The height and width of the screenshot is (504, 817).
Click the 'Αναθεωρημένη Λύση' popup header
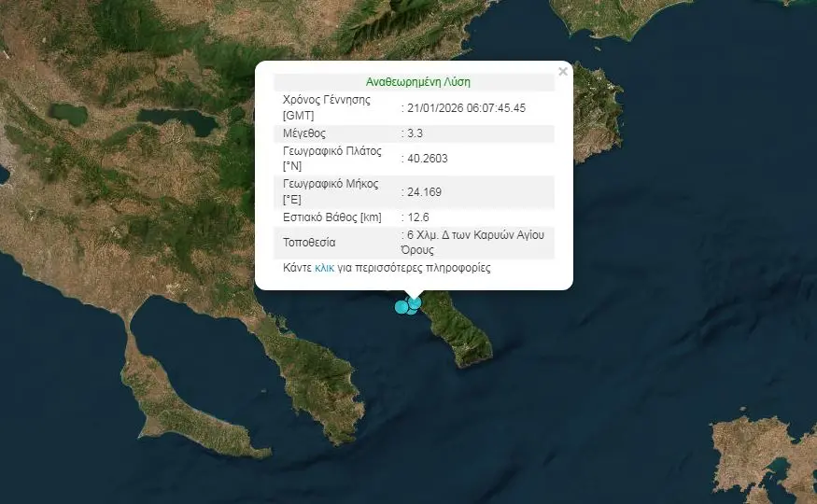pyautogui.click(x=418, y=82)
